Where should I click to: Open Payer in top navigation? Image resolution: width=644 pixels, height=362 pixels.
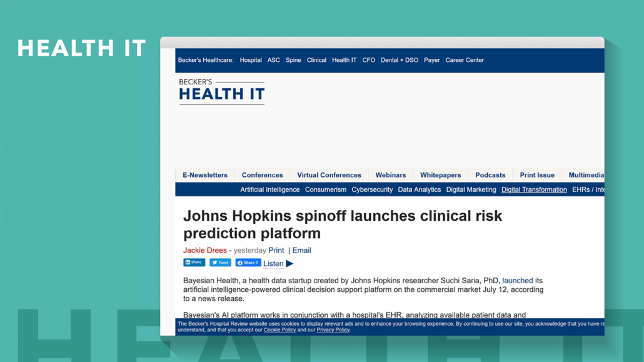[x=431, y=60]
